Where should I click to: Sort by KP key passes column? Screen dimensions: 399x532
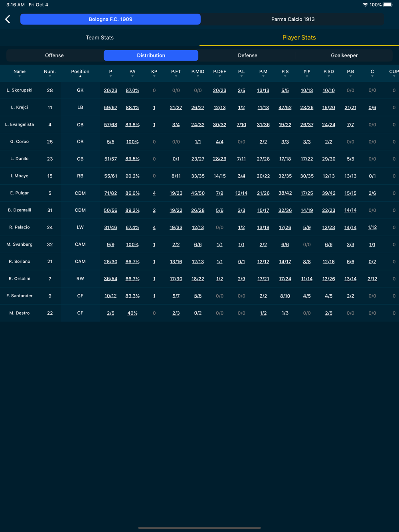click(154, 73)
